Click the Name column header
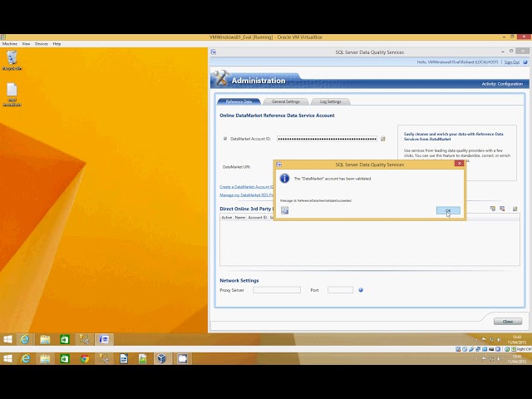Viewport: 532px width, 399px height. [x=240, y=218]
